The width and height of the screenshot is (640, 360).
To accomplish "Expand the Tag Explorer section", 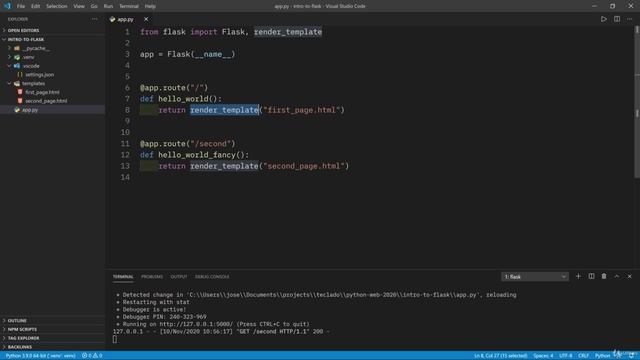I will [x=53, y=338].
